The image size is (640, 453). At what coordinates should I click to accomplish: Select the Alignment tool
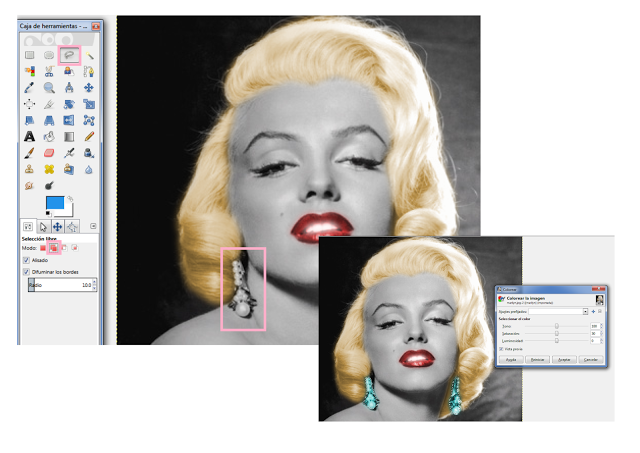29,104
